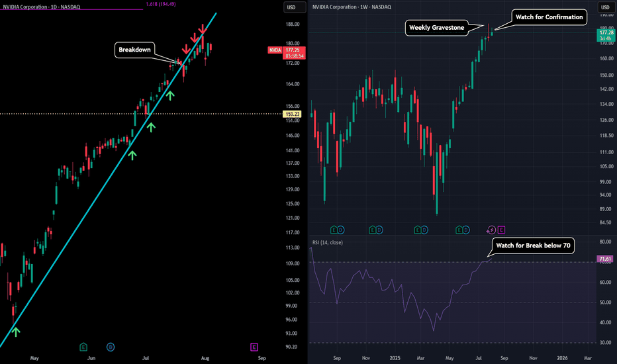617x364 pixels.
Task: Open USD currency selector on weekly chart
Action: click(x=606, y=7)
